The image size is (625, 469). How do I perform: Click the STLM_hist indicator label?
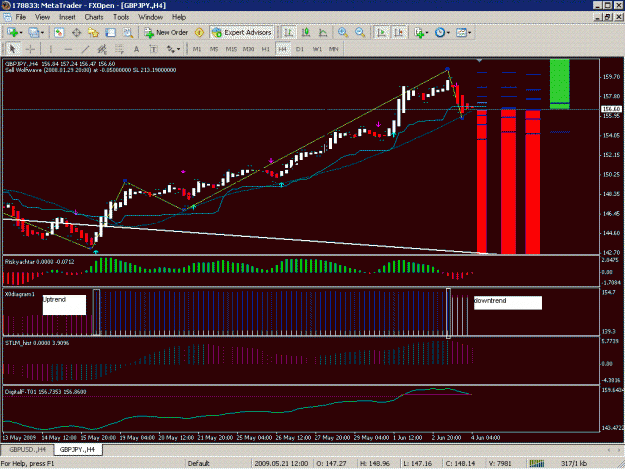pos(37,343)
